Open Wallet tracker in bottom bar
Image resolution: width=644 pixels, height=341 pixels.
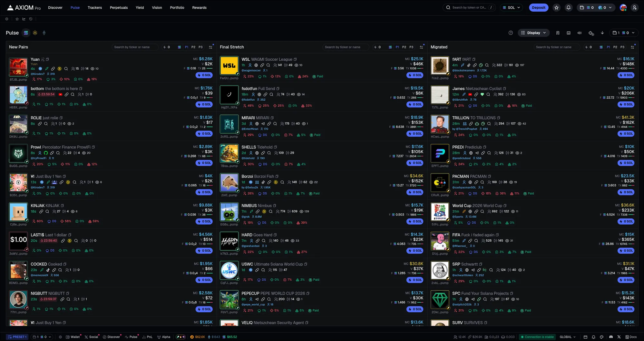(x=73, y=337)
